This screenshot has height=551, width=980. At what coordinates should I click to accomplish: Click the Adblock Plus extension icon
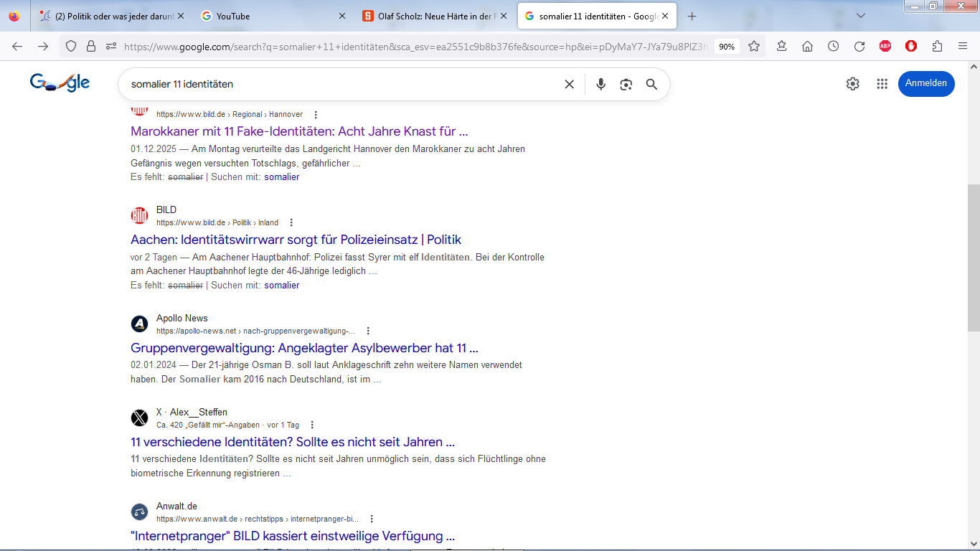pos(885,46)
